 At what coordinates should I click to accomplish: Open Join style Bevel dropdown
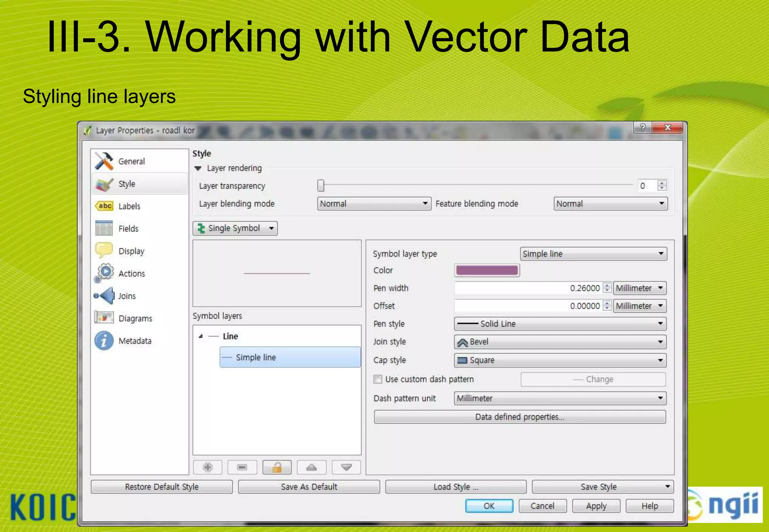click(x=560, y=342)
